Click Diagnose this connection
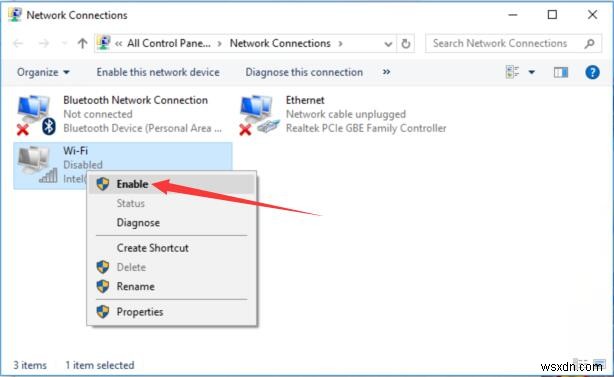 coord(304,72)
